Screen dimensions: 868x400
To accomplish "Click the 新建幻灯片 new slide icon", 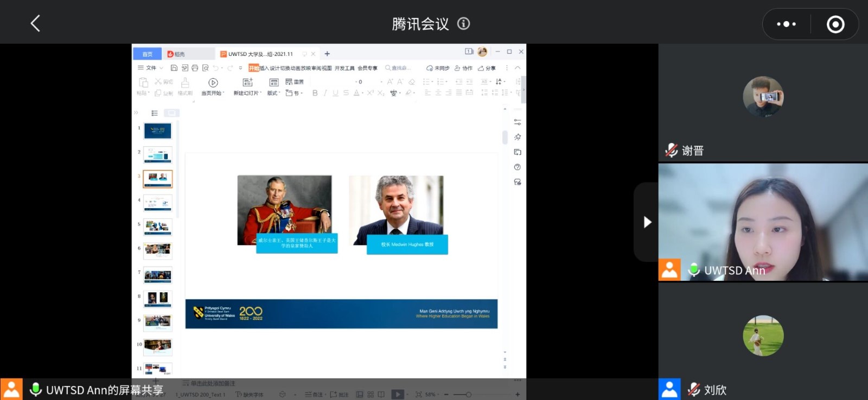I will click(247, 82).
